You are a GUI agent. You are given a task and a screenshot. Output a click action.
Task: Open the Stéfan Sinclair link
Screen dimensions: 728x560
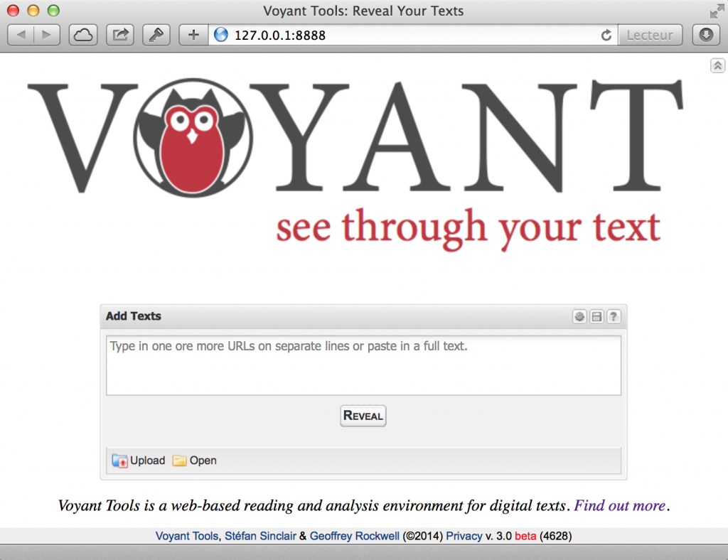260,536
